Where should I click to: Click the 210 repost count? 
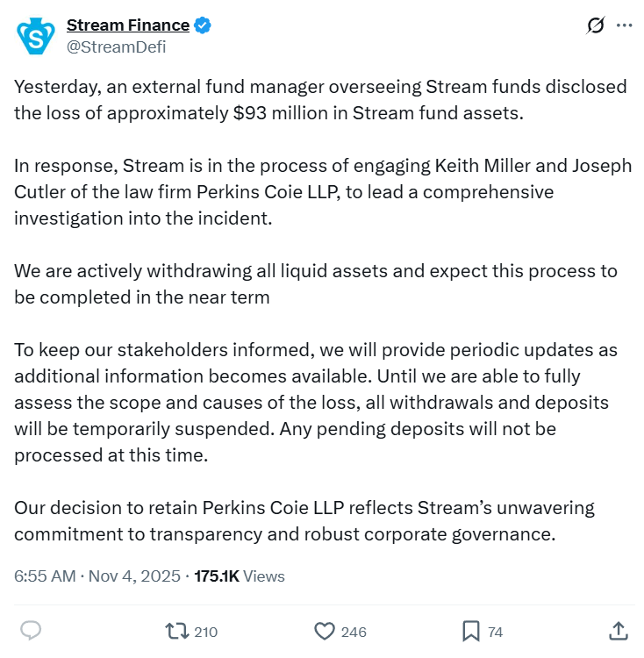(205, 632)
